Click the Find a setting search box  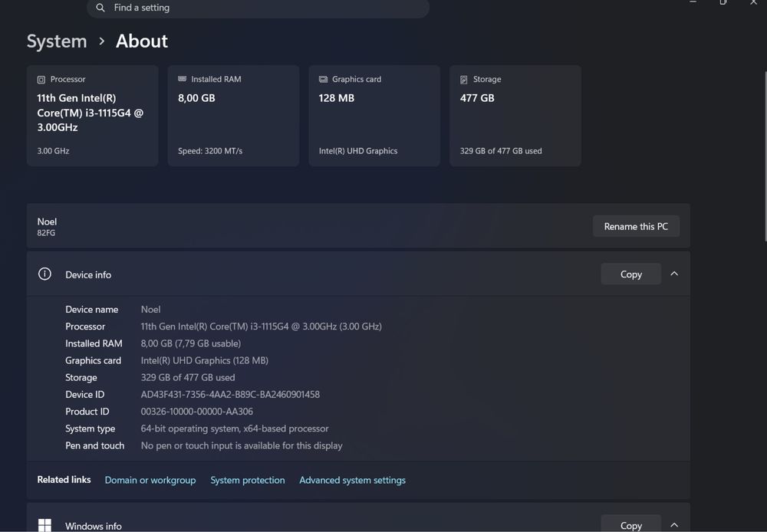point(258,8)
